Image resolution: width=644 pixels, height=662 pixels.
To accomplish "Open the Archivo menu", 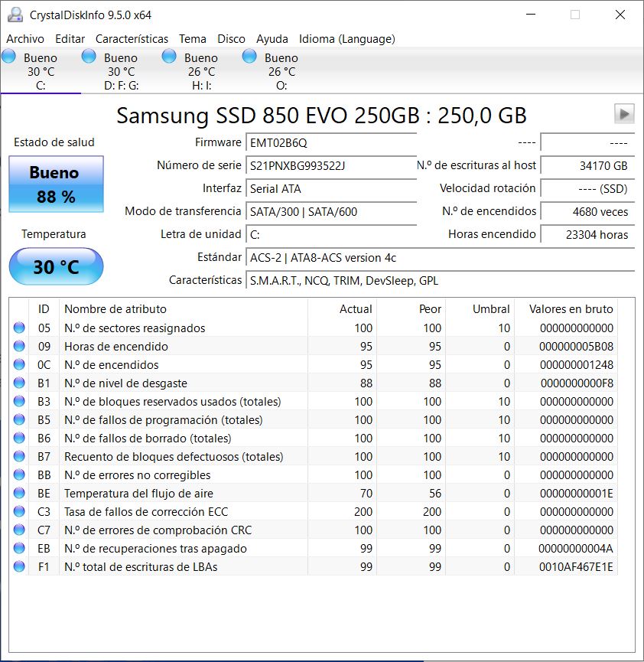I will point(25,39).
